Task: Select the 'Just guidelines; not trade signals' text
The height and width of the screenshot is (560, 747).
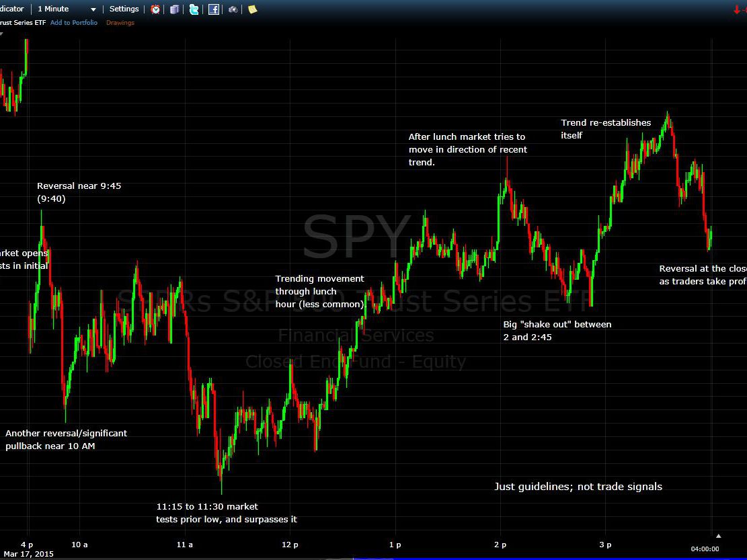Action: 578,487
